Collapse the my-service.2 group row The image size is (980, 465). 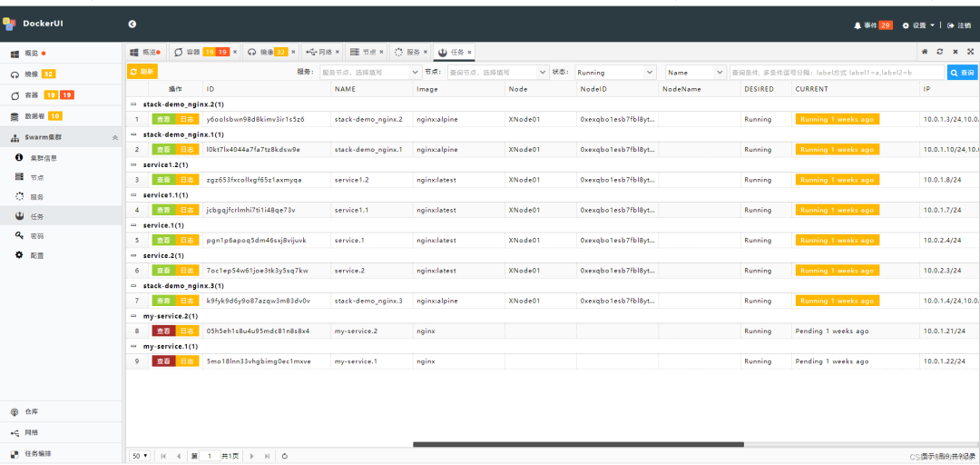tap(132, 316)
